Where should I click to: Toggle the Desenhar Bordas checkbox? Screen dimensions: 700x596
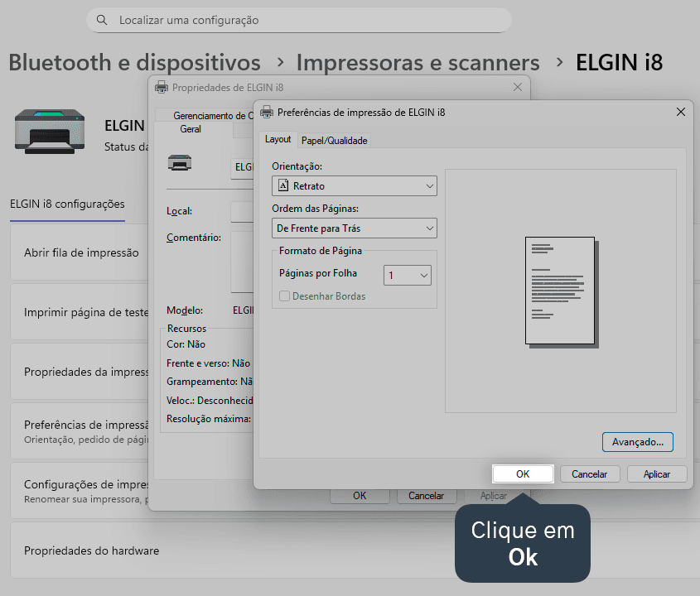coord(284,296)
